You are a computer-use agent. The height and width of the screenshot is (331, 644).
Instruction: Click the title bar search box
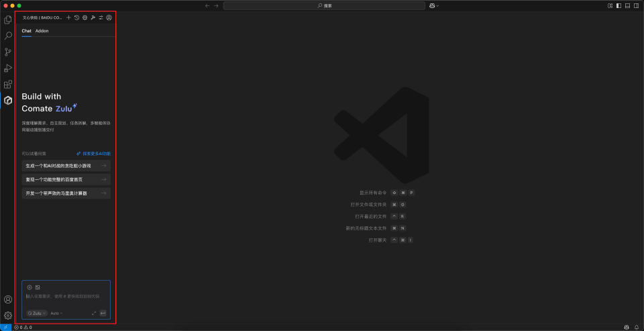tap(324, 6)
